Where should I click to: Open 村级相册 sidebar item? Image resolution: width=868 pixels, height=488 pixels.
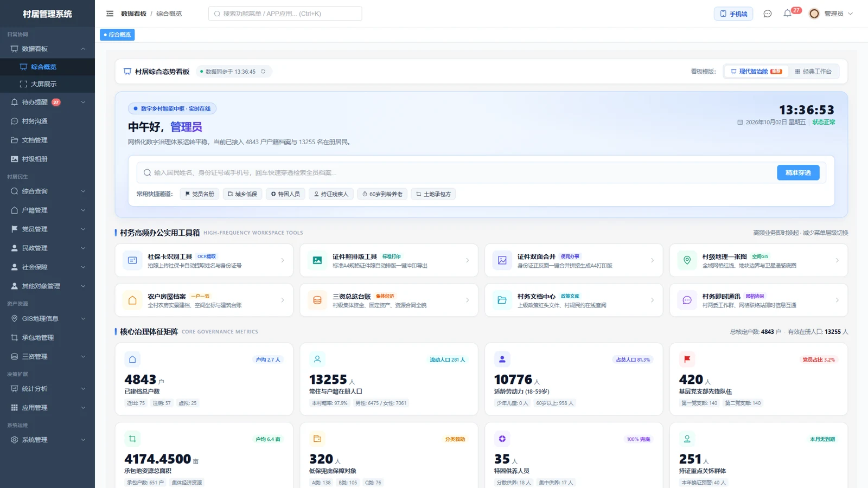(x=47, y=159)
